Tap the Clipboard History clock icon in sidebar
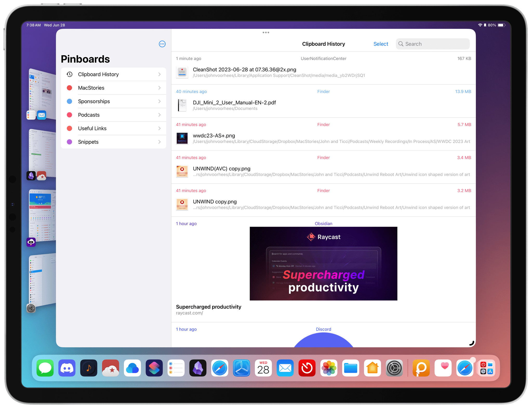The height and width of the screenshot is (409, 532). click(69, 74)
